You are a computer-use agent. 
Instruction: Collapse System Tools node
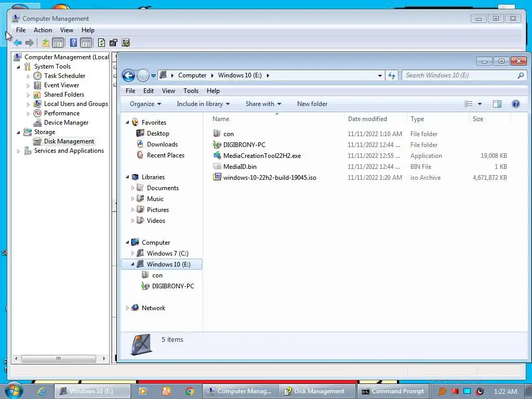click(18, 67)
